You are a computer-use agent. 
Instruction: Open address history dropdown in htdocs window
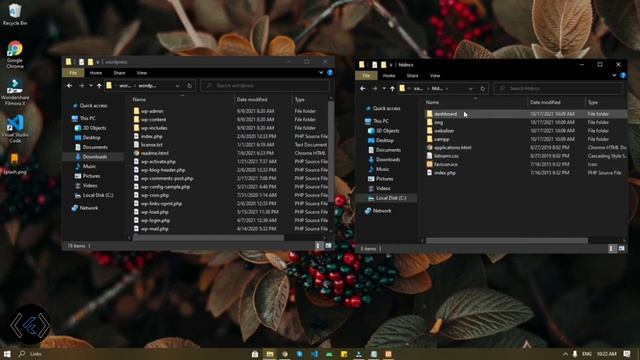[471, 89]
